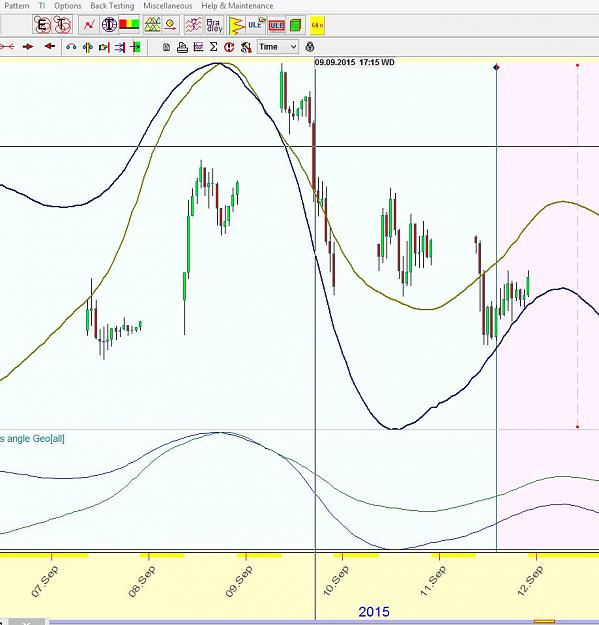Viewport: 599px width, 625px height.
Task: Open the Help & Maintenance menu
Action: point(237,6)
